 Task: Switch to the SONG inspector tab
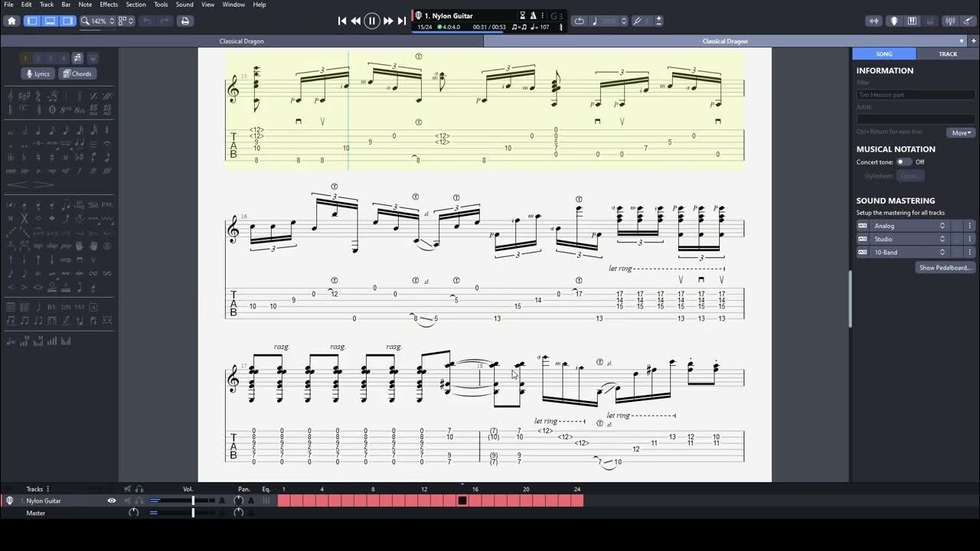884,54
